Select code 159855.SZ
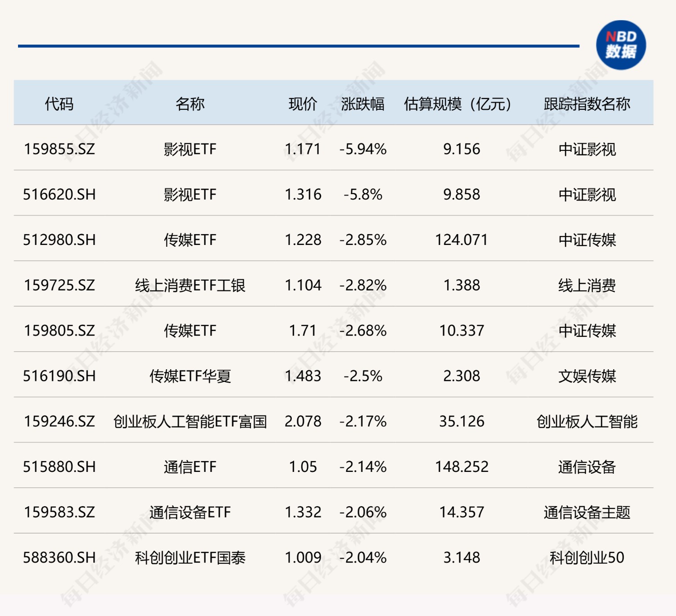676x616 pixels. click(x=59, y=149)
